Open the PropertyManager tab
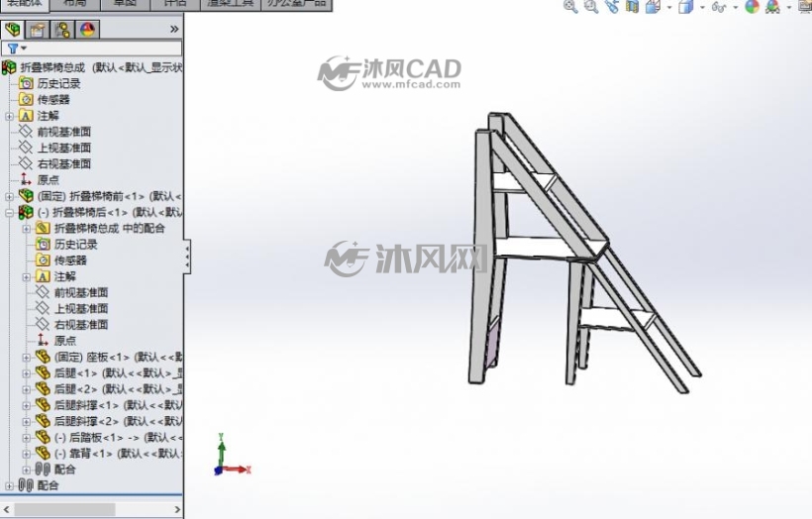 point(37,30)
